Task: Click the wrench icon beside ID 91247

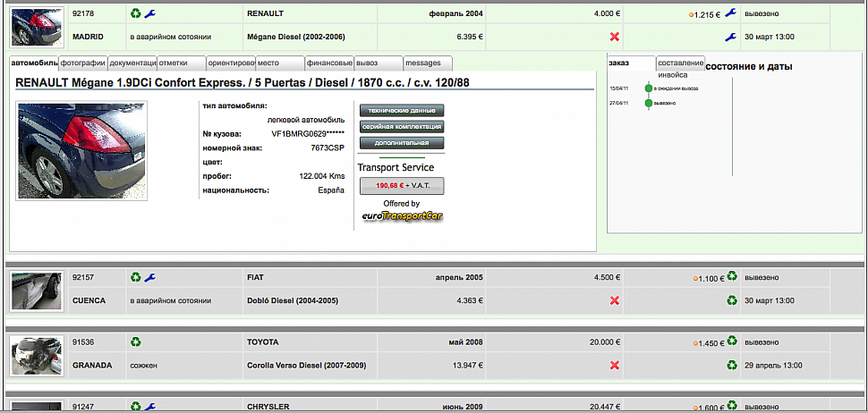Action: pyautogui.click(x=150, y=407)
